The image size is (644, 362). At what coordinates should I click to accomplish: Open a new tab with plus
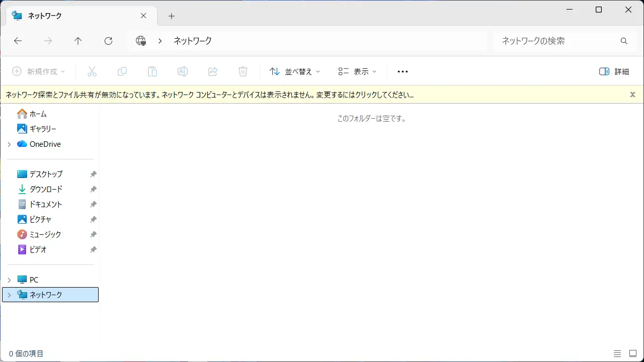point(172,16)
